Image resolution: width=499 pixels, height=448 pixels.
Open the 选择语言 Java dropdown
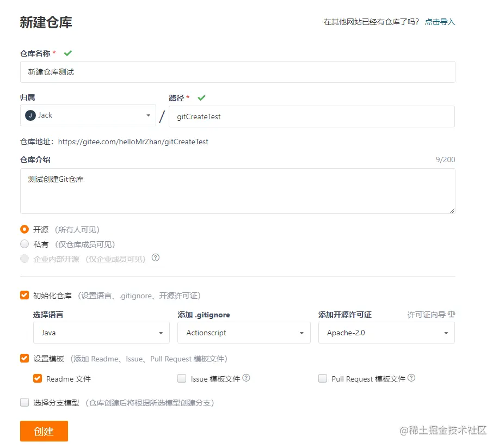101,333
